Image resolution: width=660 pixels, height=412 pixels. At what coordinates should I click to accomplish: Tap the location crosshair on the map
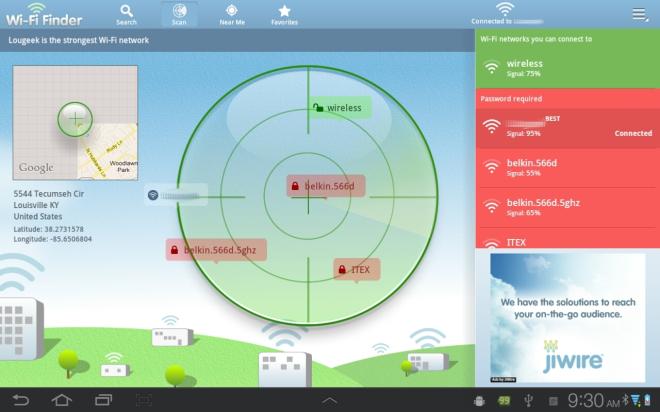click(75, 119)
